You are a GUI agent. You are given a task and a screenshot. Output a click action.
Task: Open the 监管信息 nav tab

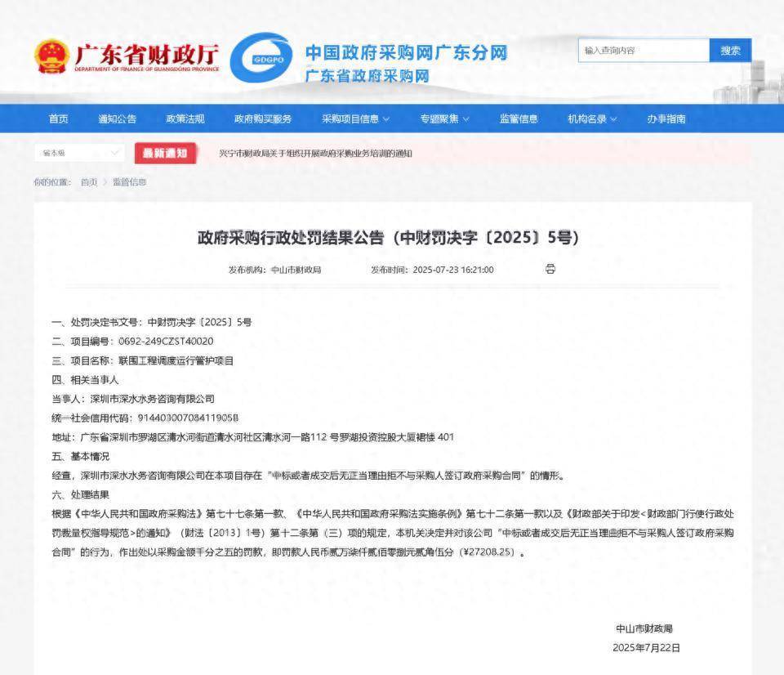point(519,119)
